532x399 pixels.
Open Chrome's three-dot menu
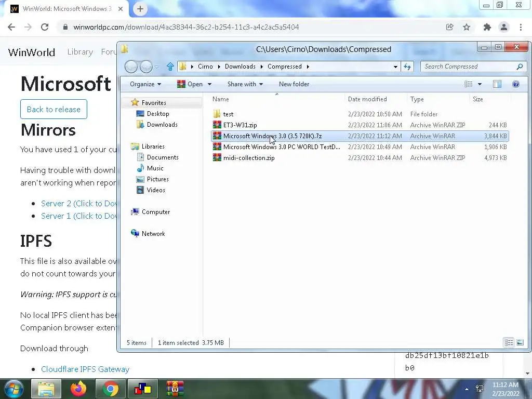(x=521, y=27)
